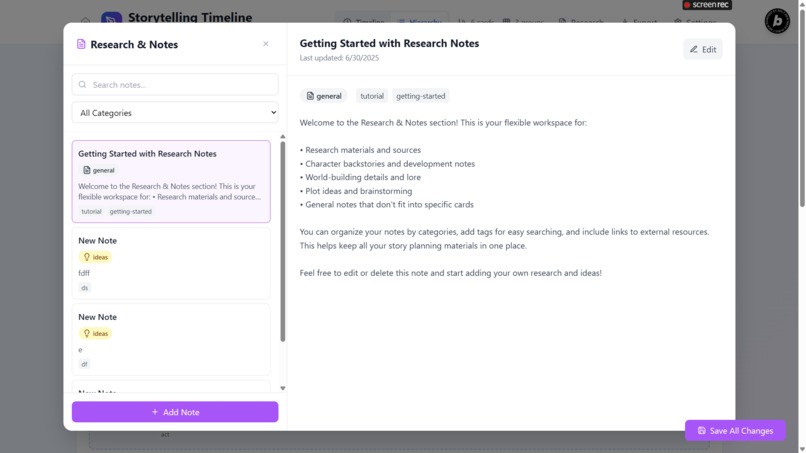Open the All Categories dropdown

click(x=175, y=113)
